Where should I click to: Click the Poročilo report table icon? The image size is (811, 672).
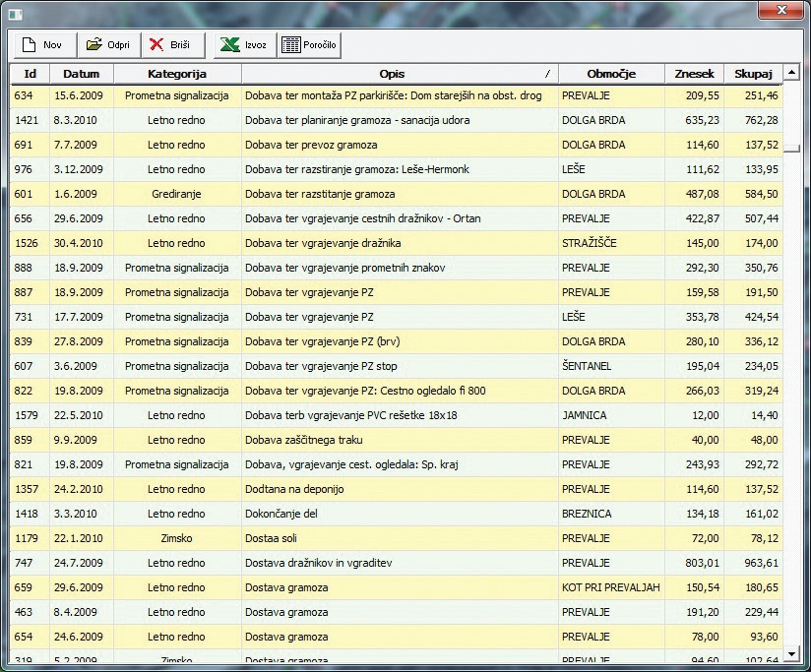pyautogui.click(x=290, y=45)
